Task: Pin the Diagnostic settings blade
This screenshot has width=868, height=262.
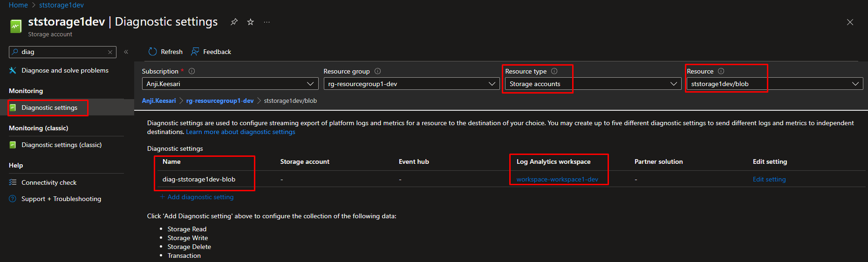Action: pos(234,22)
